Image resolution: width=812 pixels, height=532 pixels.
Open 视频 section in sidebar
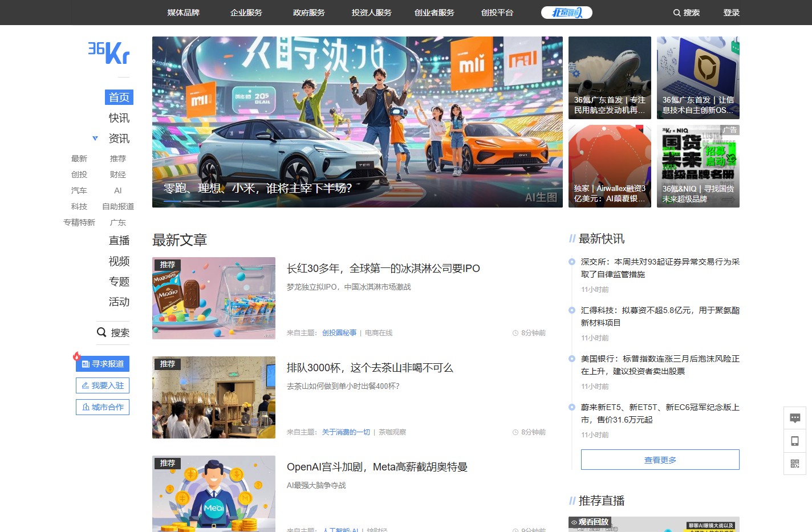119,261
